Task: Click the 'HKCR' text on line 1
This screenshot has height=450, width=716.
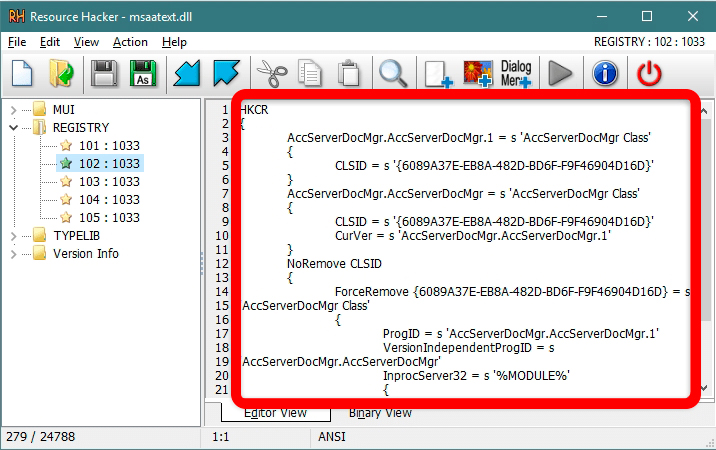Action: pos(254,110)
